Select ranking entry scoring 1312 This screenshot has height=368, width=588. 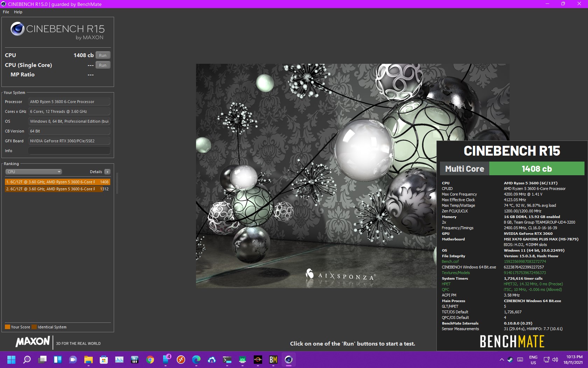coord(58,189)
